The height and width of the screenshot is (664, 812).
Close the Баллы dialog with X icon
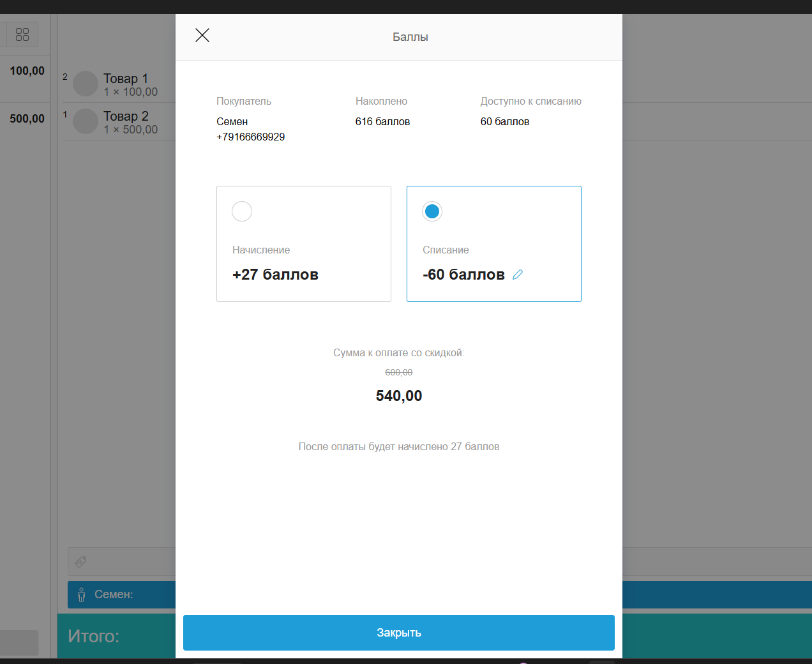[202, 35]
